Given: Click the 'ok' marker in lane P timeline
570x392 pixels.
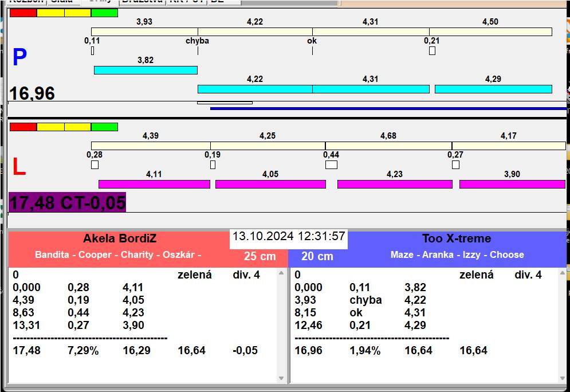Looking at the screenshot, I should coord(312,41).
